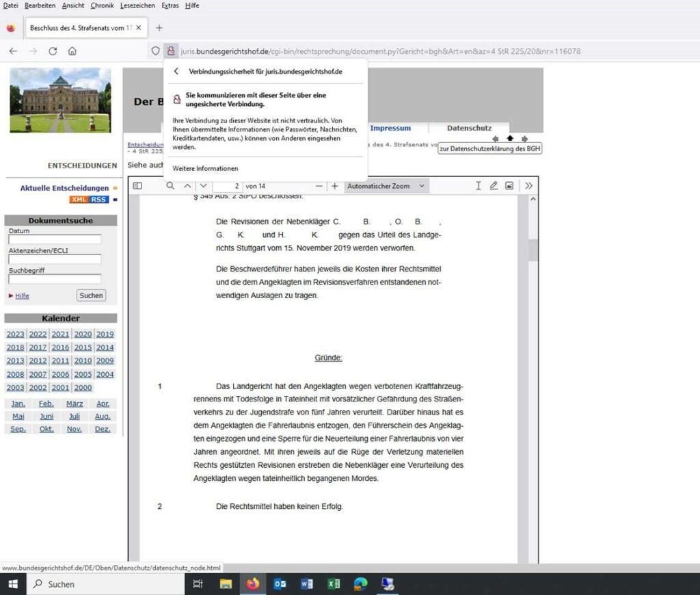This screenshot has width=700, height=595.
Task: Go to previous PDF page
Action: point(187,186)
